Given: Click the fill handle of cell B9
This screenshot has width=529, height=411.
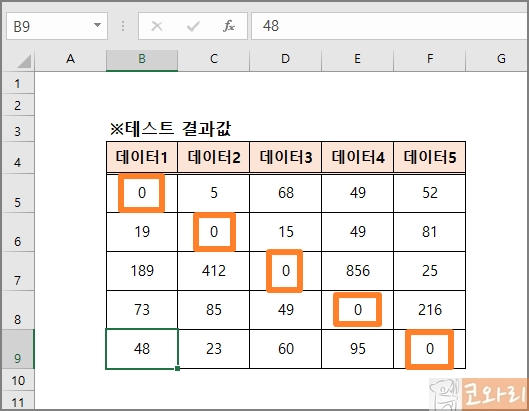Looking at the screenshot, I should coord(177,368).
